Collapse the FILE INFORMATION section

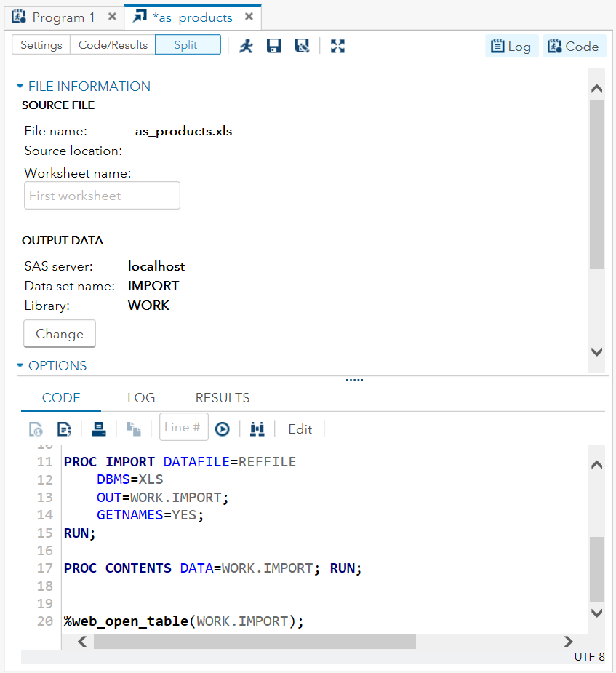click(20, 86)
